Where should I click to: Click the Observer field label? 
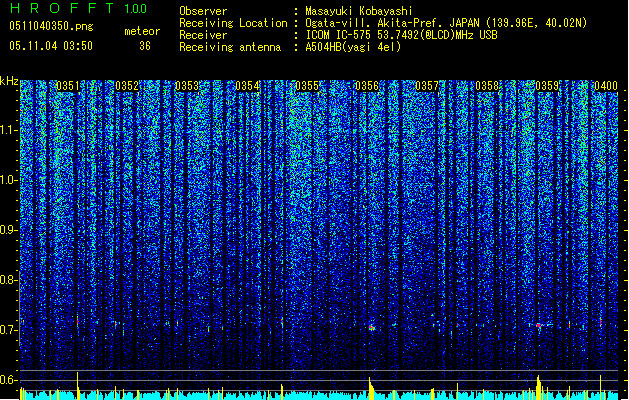point(203,11)
